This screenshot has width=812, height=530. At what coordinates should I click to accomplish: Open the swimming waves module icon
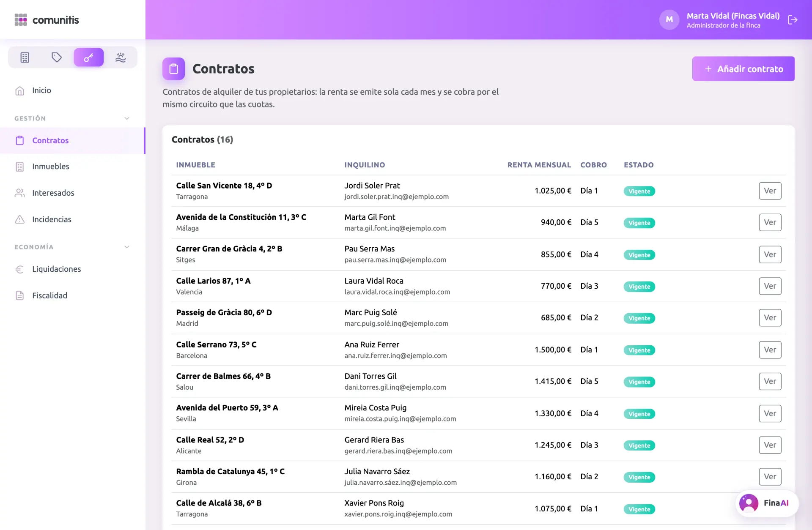point(121,57)
